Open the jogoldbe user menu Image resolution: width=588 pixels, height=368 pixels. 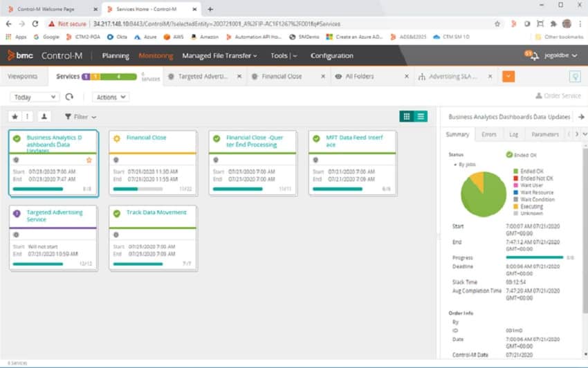coord(560,55)
